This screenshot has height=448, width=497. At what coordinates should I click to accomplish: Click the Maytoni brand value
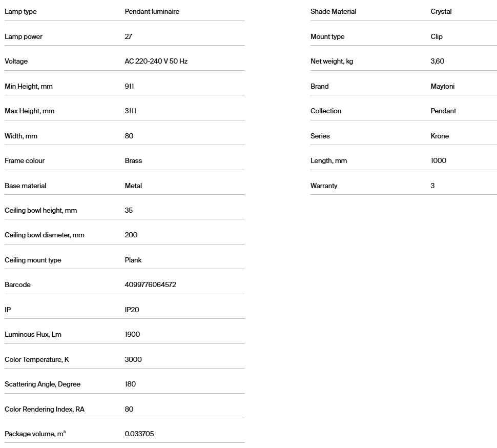pos(442,86)
